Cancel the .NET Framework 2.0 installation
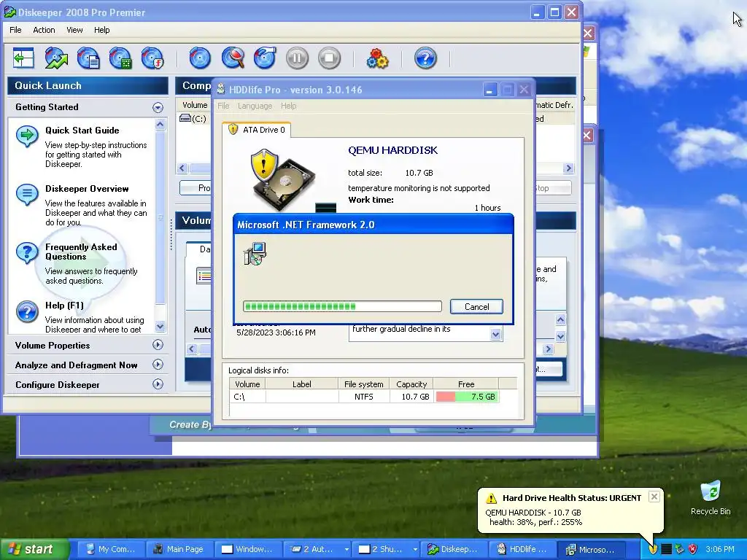This screenshot has width=747, height=560. [476, 307]
